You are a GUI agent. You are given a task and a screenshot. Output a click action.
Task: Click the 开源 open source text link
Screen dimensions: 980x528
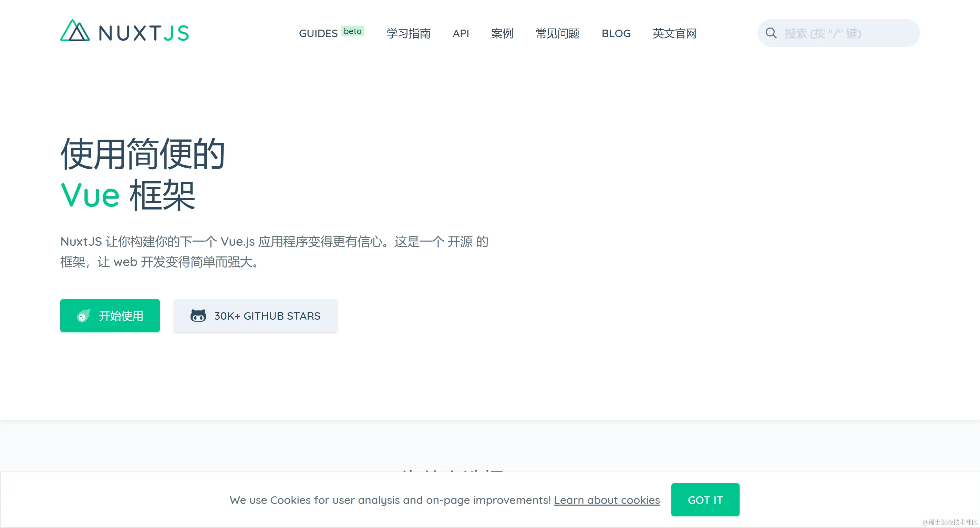click(460, 242)
